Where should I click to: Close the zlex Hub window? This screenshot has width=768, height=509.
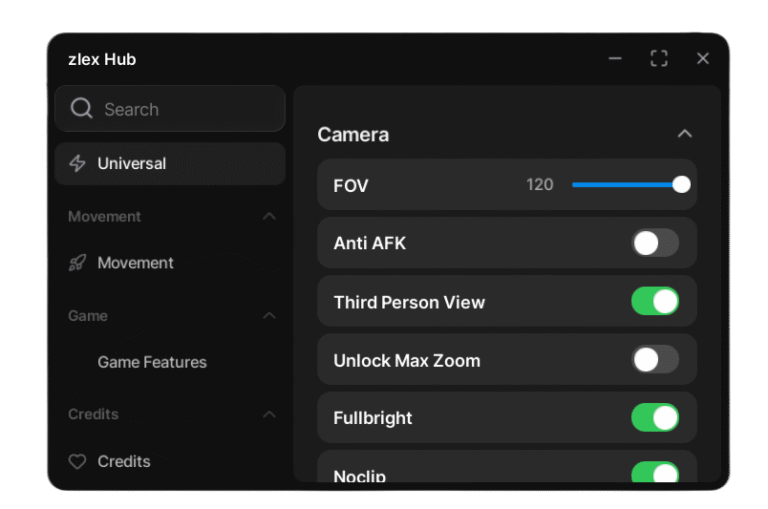[x=703, y=59]
